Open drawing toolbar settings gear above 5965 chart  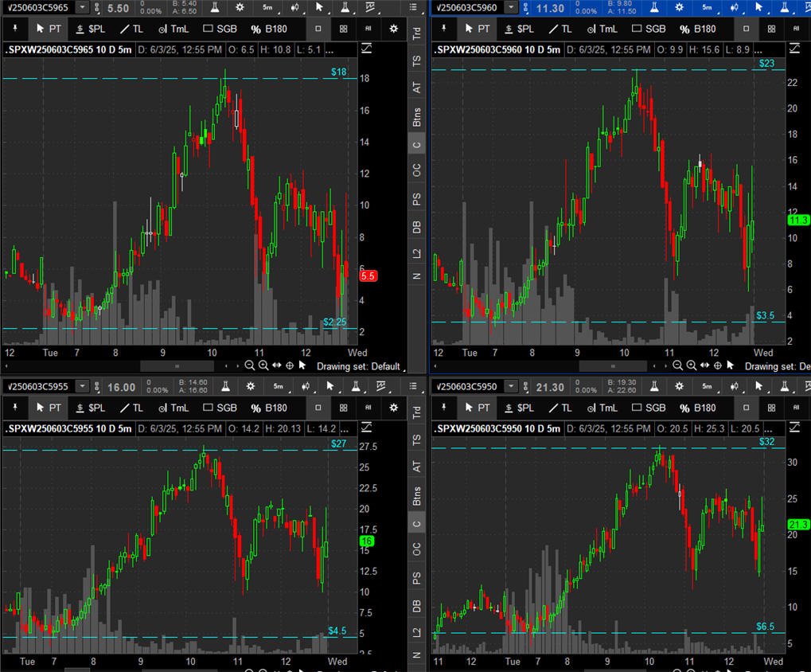394,29
